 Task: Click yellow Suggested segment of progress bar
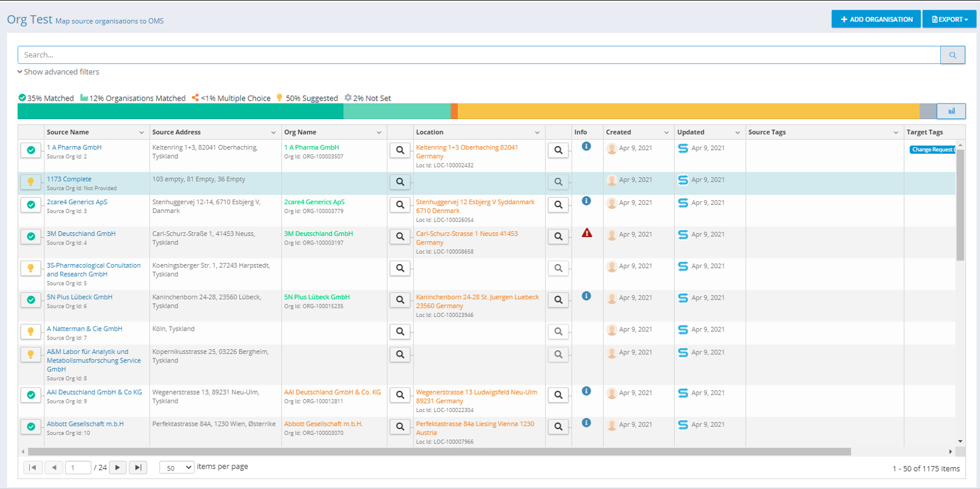[x=688, y=111]
